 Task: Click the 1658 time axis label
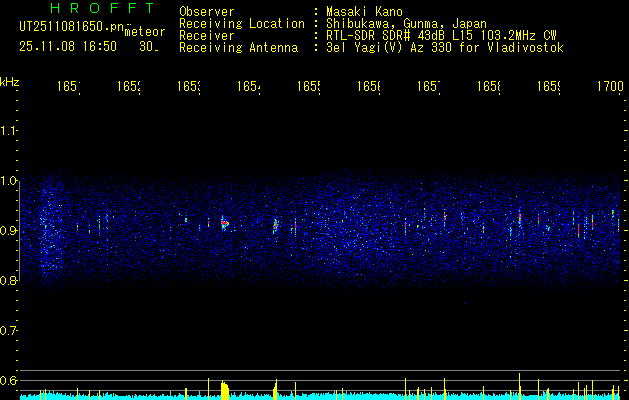[489, 86]
